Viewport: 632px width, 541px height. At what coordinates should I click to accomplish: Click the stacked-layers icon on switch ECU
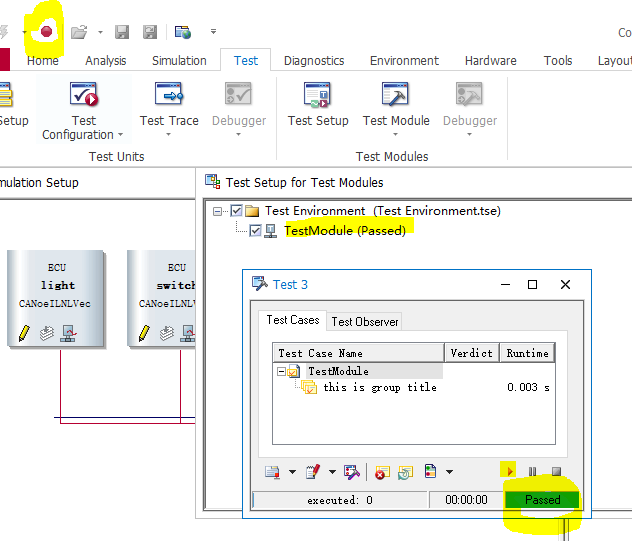tap(166, 333)
